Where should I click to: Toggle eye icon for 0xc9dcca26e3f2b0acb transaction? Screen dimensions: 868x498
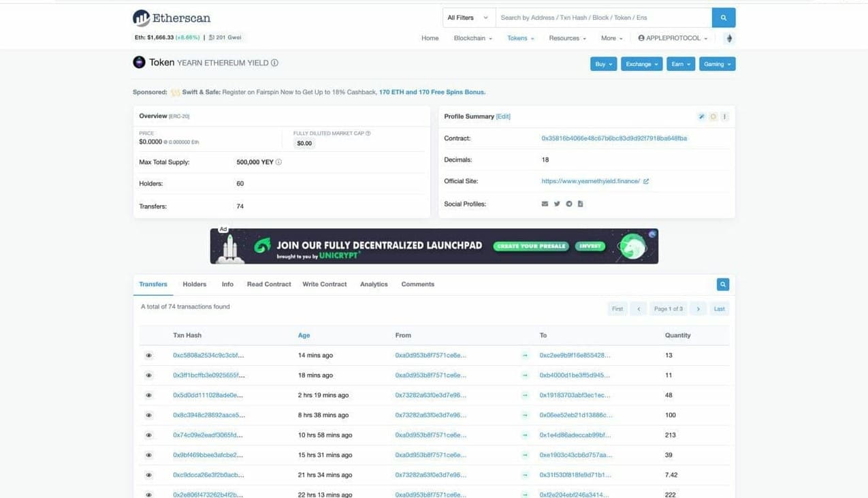(149, 475)
